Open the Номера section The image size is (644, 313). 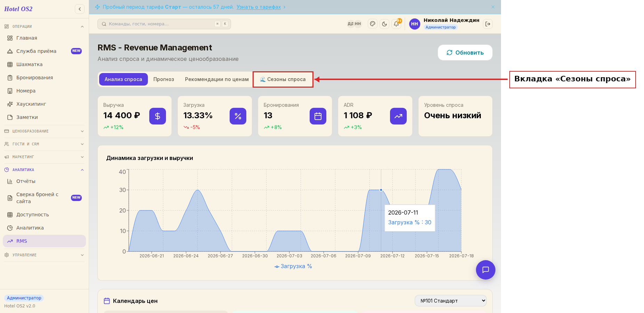[44, 91]
